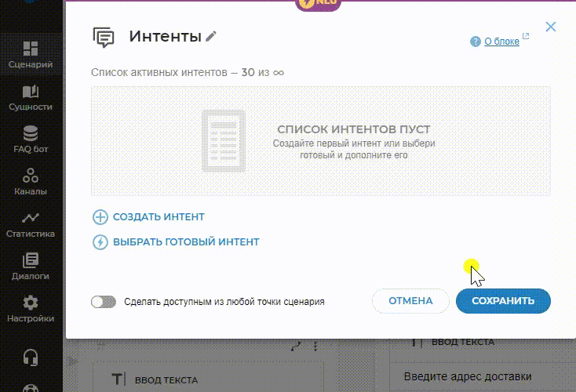Open the 'О блоке' help link

click(501, 42)
